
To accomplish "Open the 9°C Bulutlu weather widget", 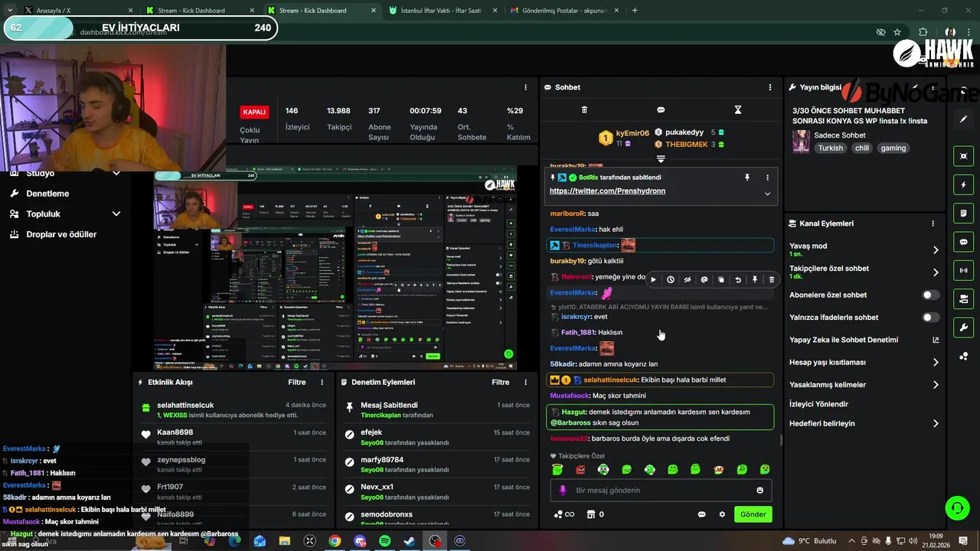I will point(811,541).
